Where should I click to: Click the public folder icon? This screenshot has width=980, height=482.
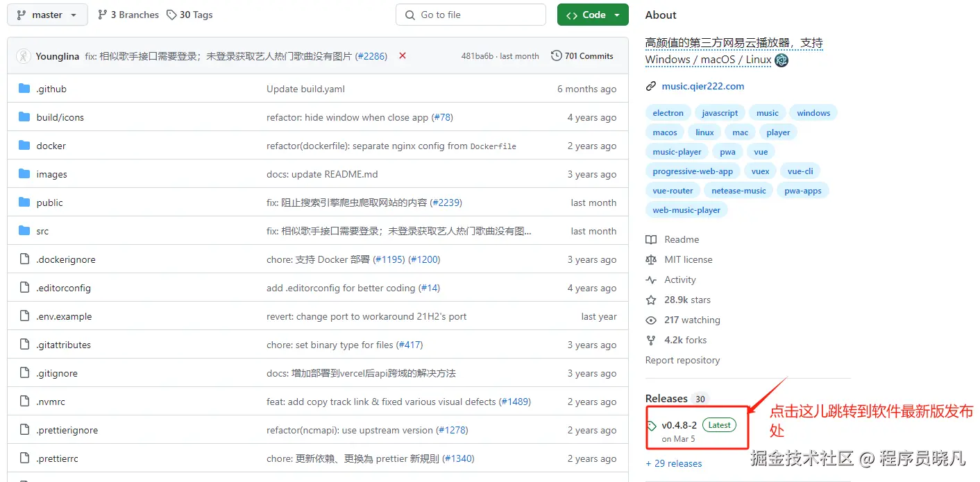[x=25, y=203]
